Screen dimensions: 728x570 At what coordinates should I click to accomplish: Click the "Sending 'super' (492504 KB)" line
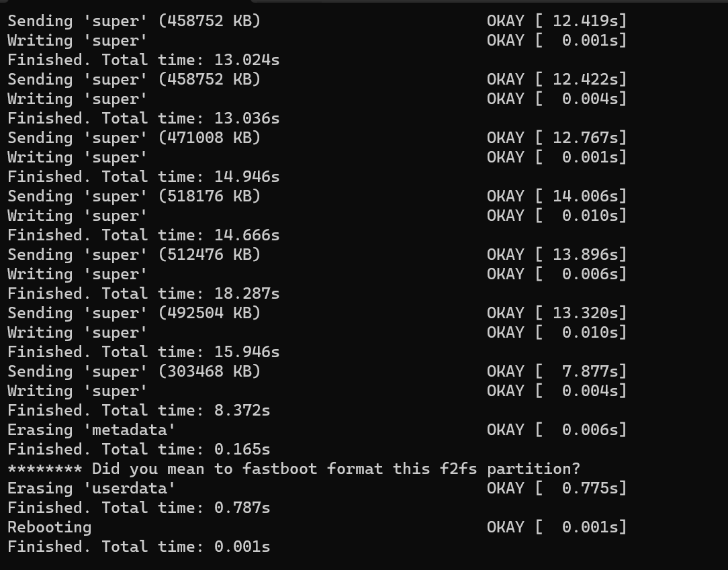click(134, 314)
